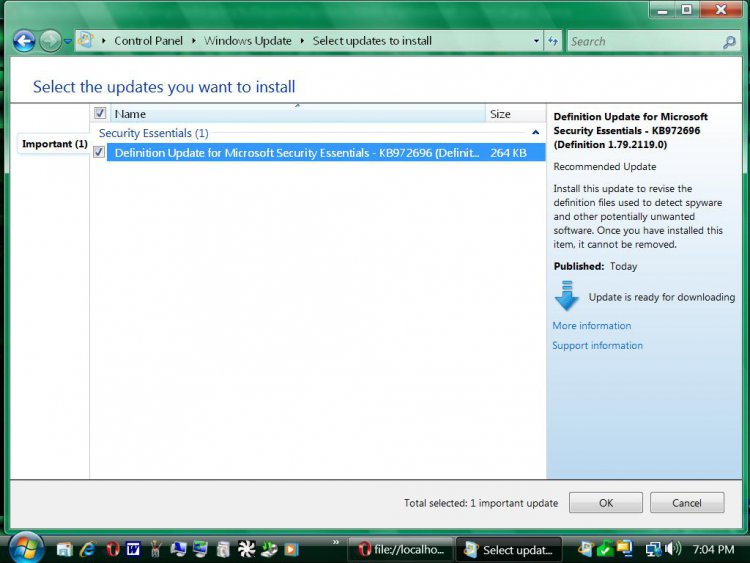Click the yellow note tray icon
This screenshot has width=750, height=563.
point(625,548)
